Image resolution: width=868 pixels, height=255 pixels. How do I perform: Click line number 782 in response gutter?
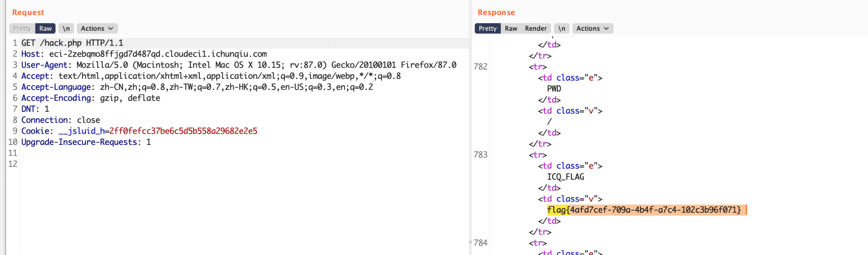tap(481, 67)
